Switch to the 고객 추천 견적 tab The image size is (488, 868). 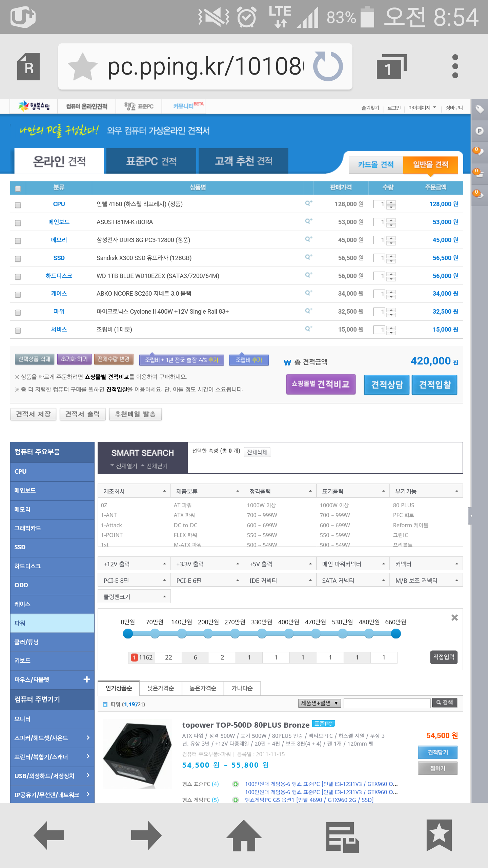[x=243, y=161]
